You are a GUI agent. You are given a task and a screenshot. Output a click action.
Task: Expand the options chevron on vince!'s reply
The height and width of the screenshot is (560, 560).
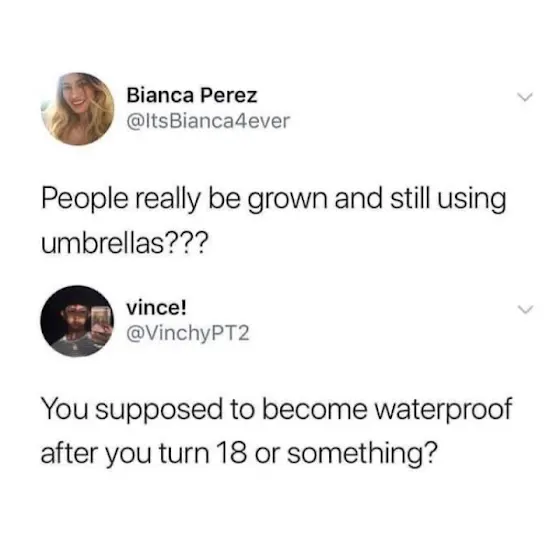point(525,309)
